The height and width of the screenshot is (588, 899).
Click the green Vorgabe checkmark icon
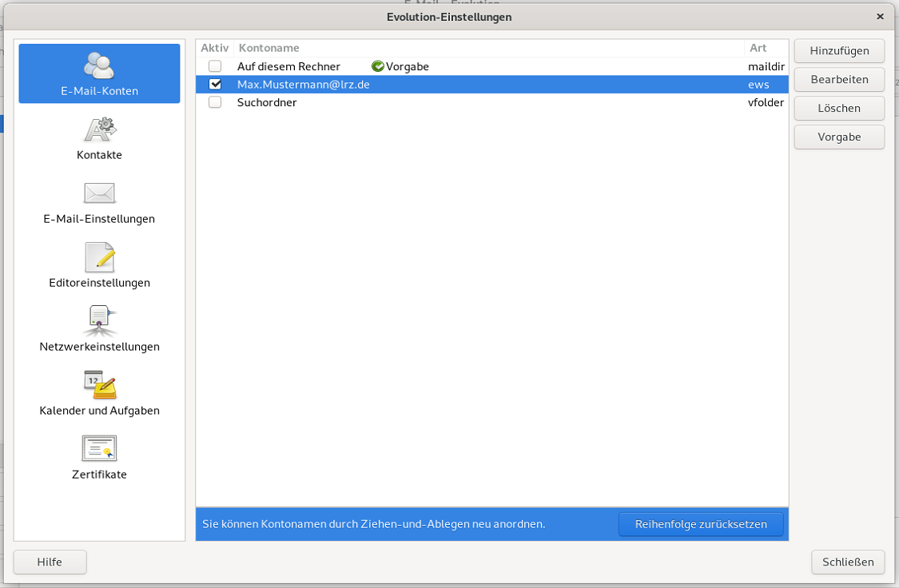tap(378, 66)
